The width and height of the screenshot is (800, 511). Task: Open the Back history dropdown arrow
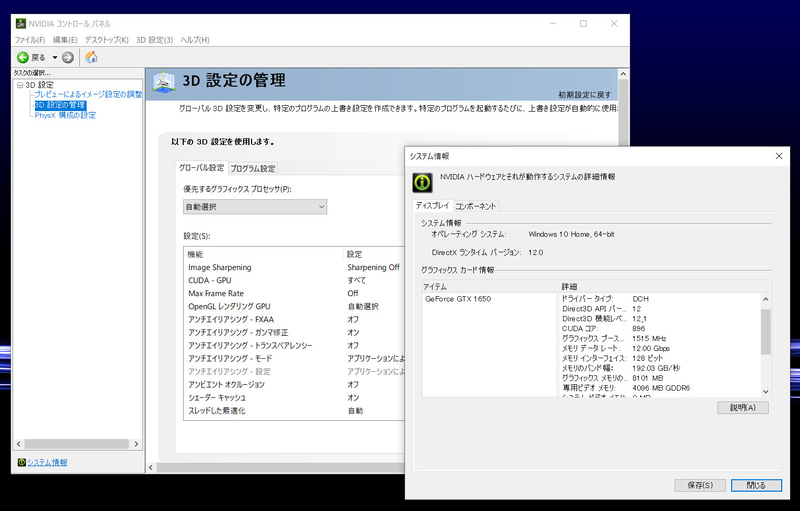(x=55, y=57)
